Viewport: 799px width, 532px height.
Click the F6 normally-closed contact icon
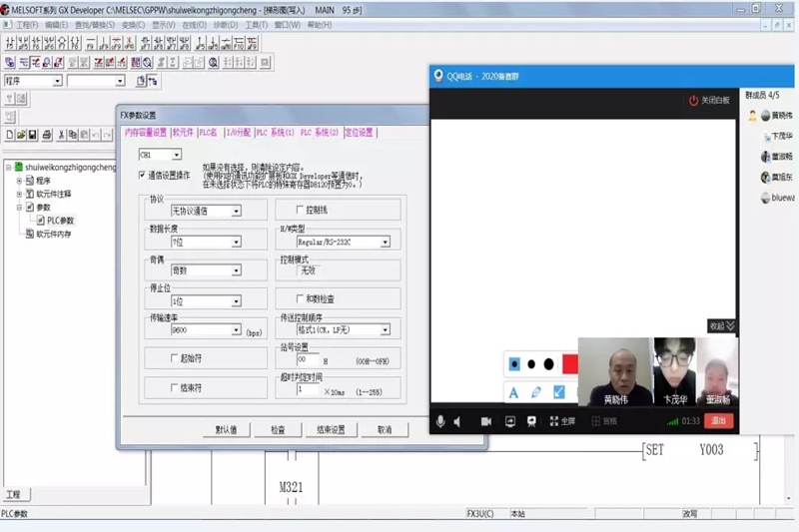[36, 43]
